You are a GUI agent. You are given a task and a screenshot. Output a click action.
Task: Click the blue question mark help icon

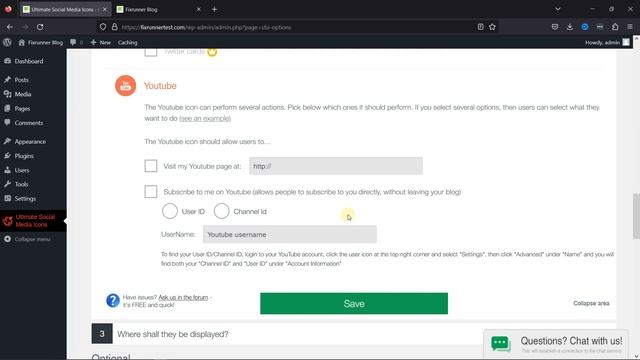click(x=113, y=301)
